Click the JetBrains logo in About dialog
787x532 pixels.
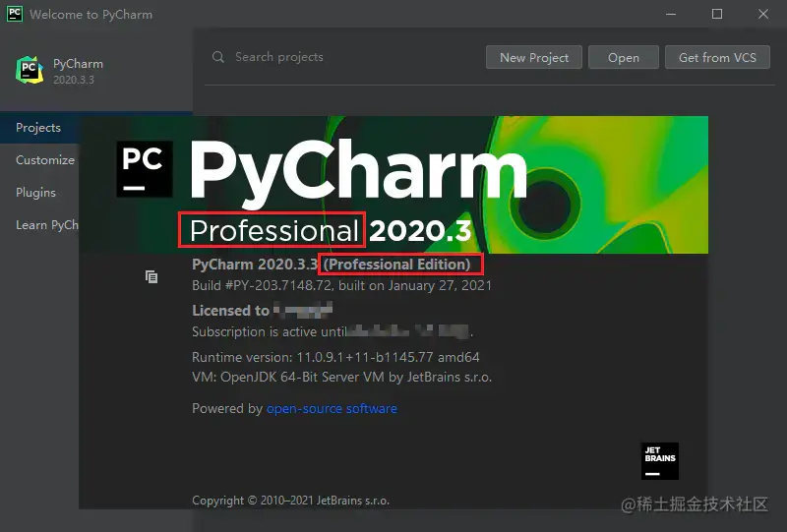pos(659,461)
